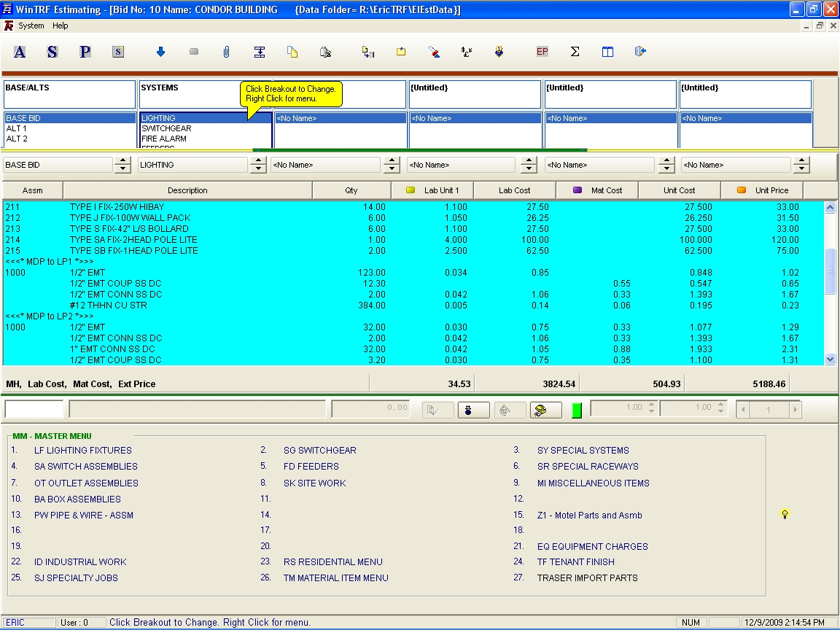Open the System menu

click(31, 26)
